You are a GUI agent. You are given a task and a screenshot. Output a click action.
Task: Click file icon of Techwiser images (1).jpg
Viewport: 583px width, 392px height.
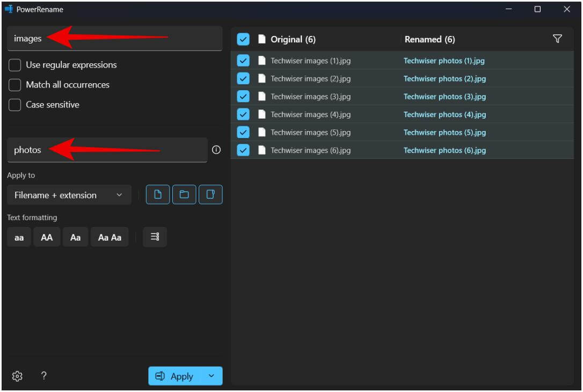(262, 61)
